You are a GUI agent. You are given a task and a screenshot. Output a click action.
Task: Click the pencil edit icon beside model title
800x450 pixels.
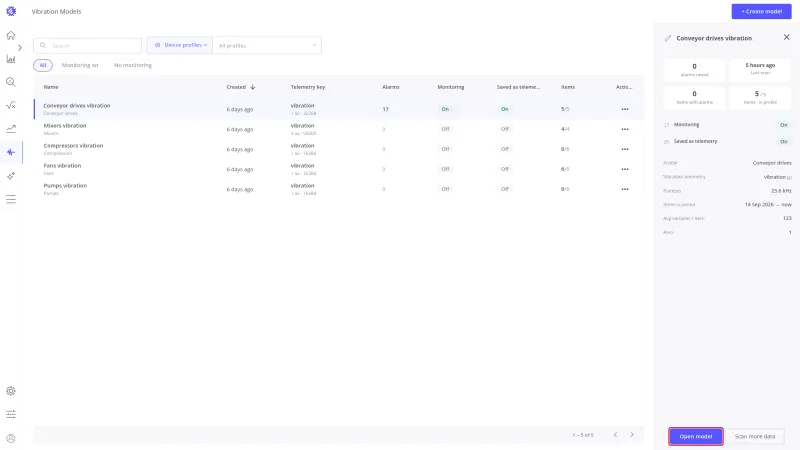pyautogui.click(x=668, y=38)
